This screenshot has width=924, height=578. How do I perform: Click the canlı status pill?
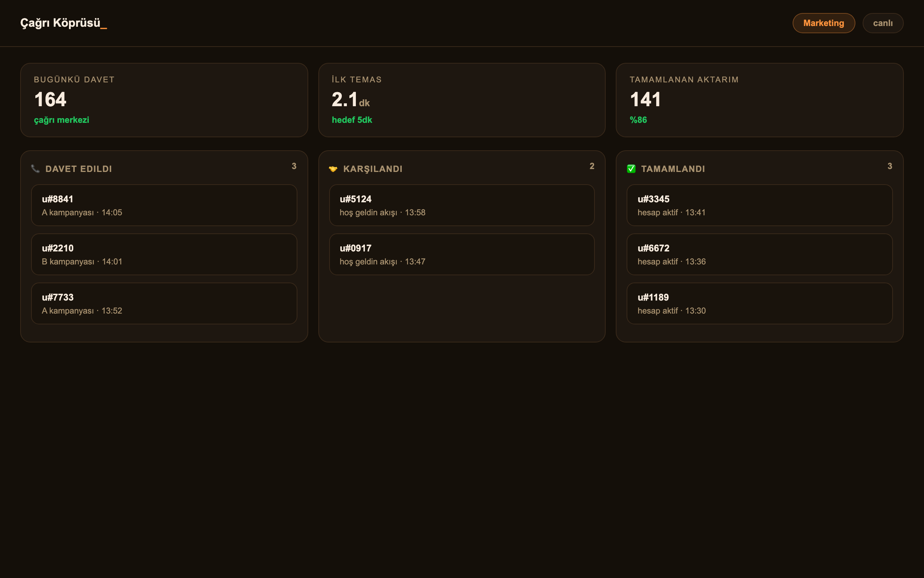(883, 23)
